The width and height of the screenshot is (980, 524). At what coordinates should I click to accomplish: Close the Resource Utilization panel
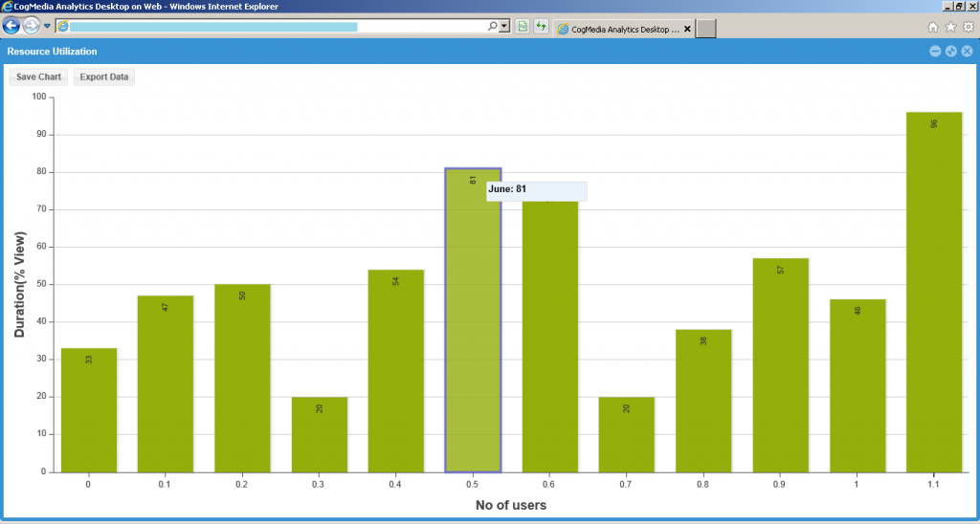tap(967, 52)
